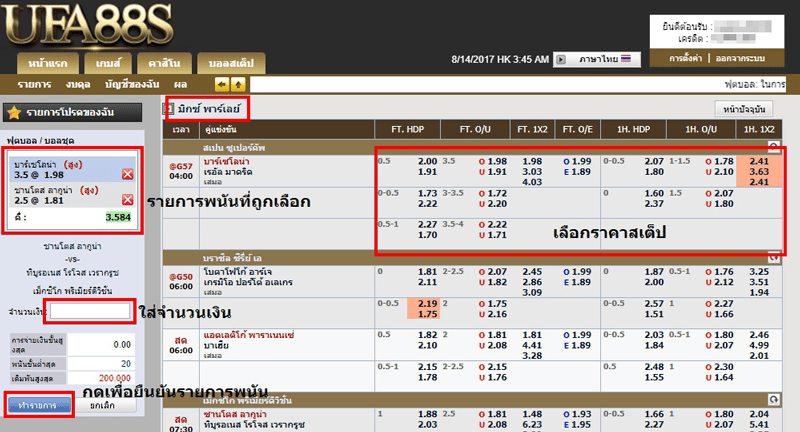Click the favorites star icon in the sidebar
This screenshot has width=800, height=432.
14,110
